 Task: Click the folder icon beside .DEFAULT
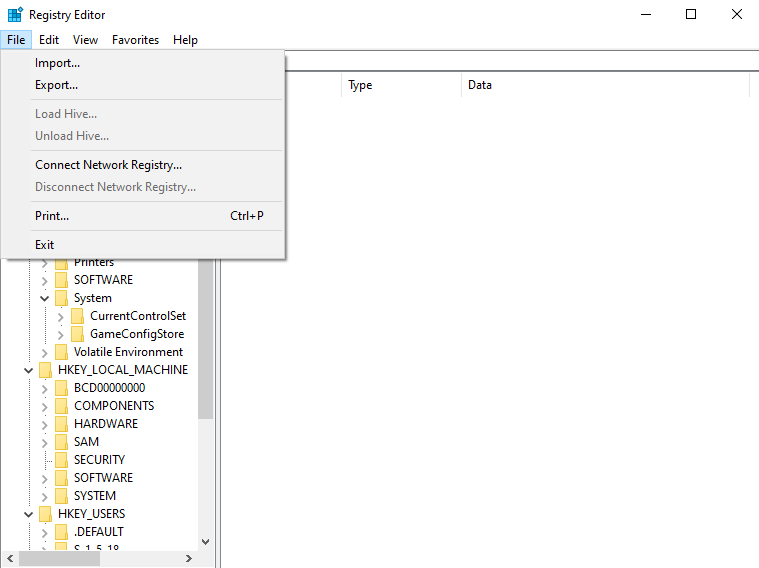tap(61, 532)
